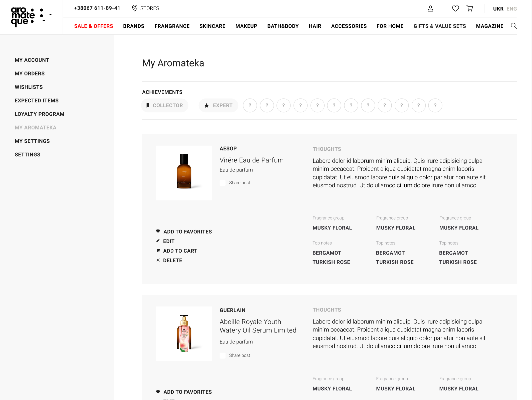This screenshot has width=532, height=400.
Task: Click the ninth locked achievement question mark
Action: click(385, 105)
